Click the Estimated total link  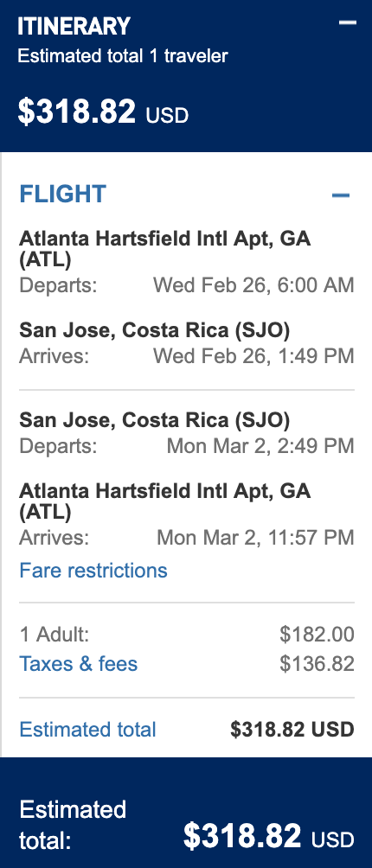(87, 729)
